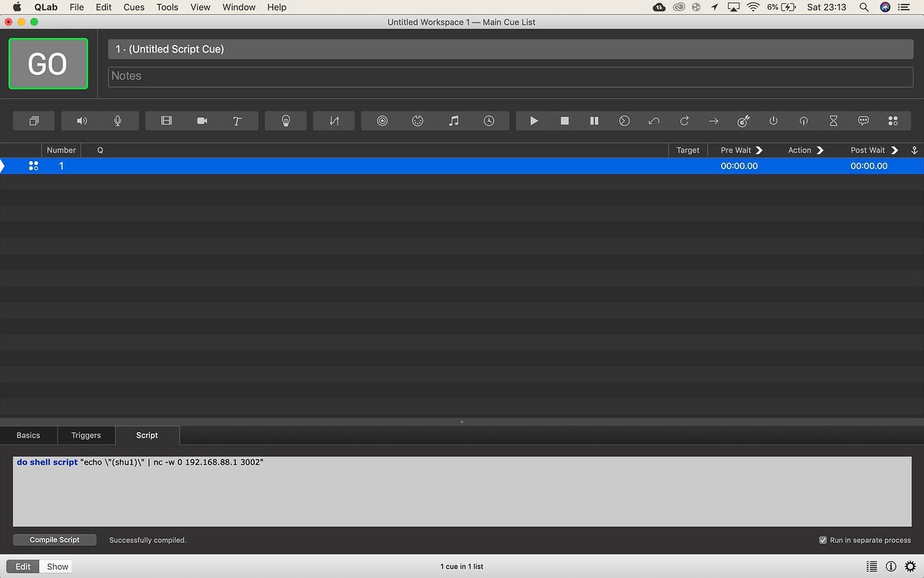Add a new Disarm cue

(x=804, y=121)
